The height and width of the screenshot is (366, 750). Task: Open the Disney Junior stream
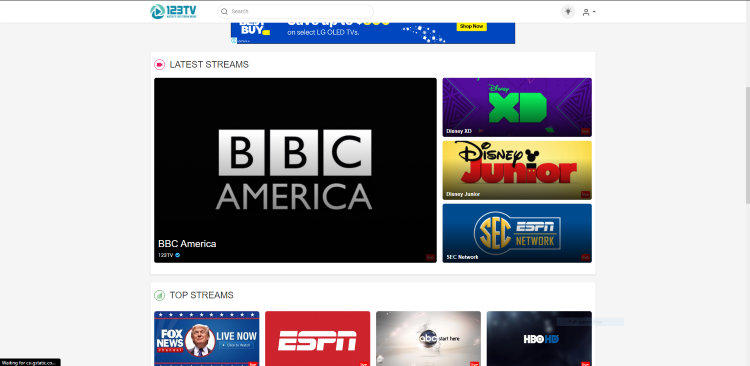[x=517, y=170]
